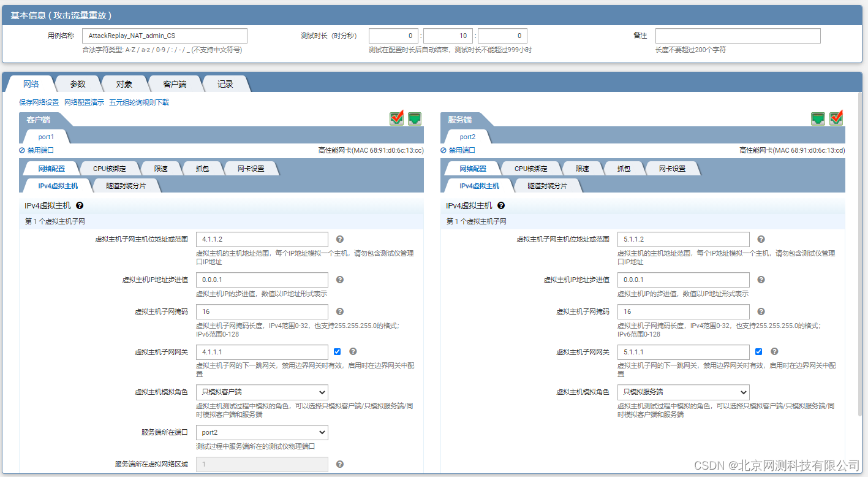Image resolution: width=868 pixels, height=477 pixels.
Task: Click server gateway field 5.1.1.1
Action: pos(684,352)
